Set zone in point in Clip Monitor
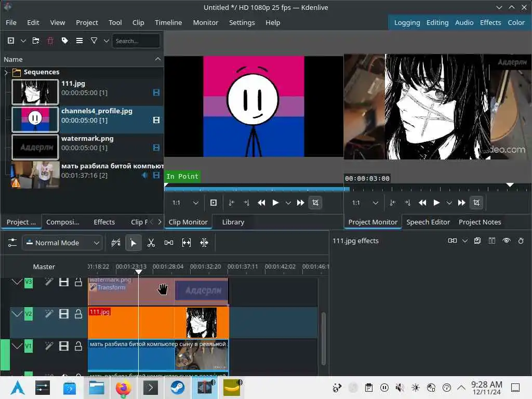Viewport: 532px width, 399px height. 231,203
